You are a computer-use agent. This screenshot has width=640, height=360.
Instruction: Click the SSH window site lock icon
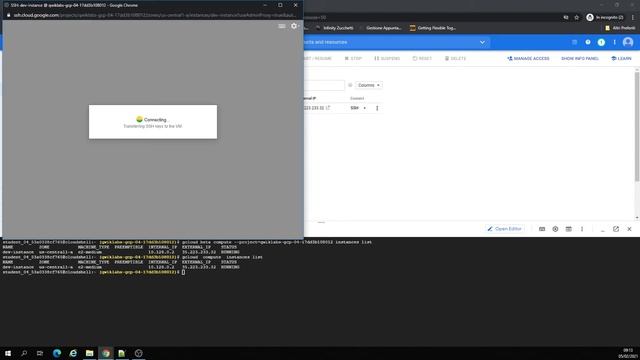pos(8,15)
